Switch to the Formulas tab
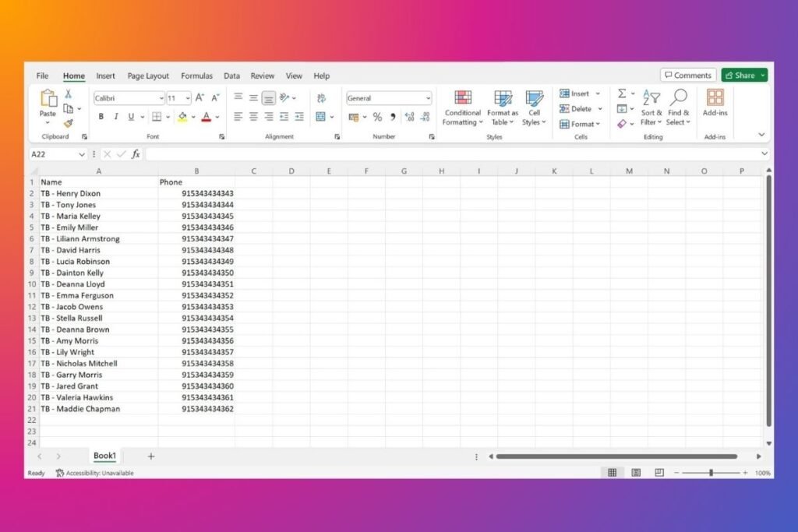The height and width of the screenshot is (532, 798). pyautogui.click(x=197, y=76)
